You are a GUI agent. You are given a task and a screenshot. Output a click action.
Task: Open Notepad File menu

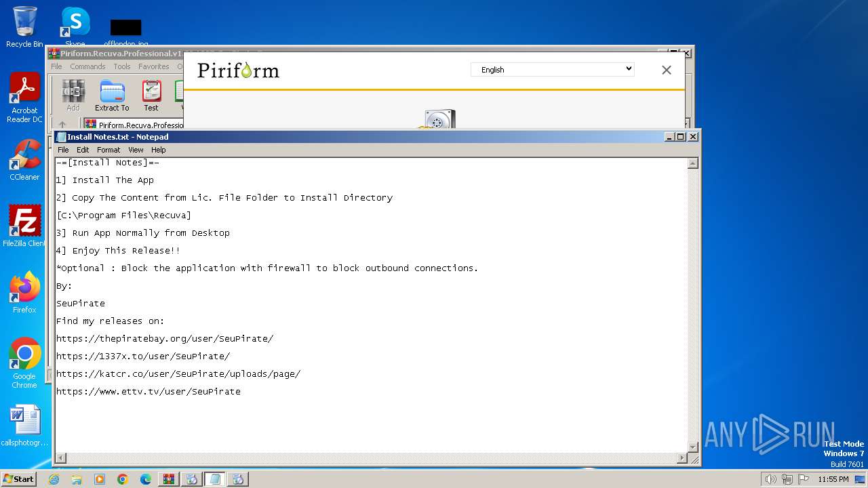pos(63,150)
